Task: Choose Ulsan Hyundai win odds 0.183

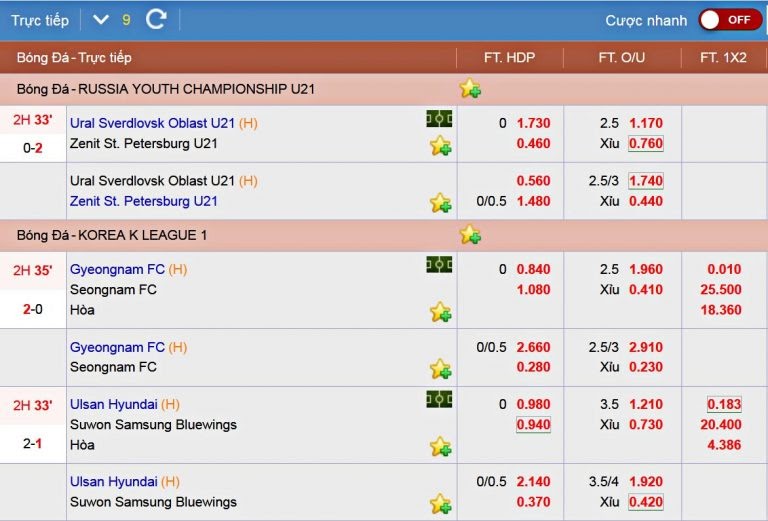Action: coord(724,404)
